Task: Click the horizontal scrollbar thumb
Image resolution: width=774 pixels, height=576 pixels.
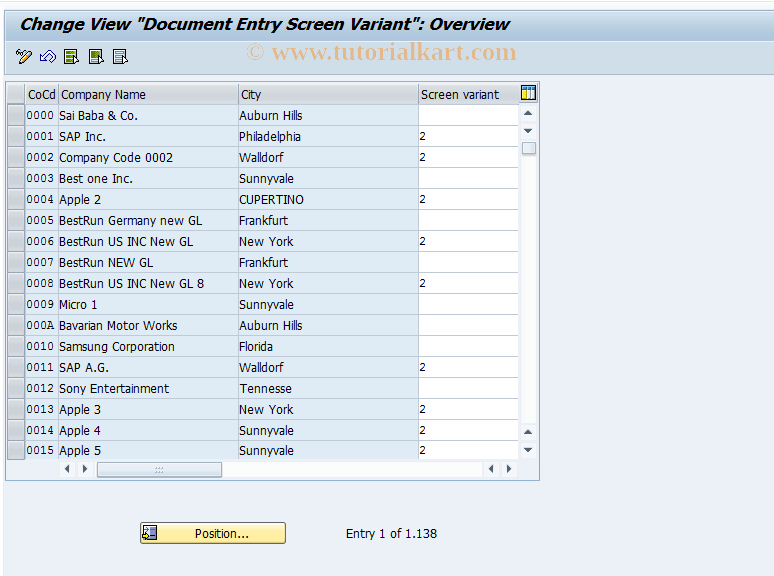Action: click(159, 469)
